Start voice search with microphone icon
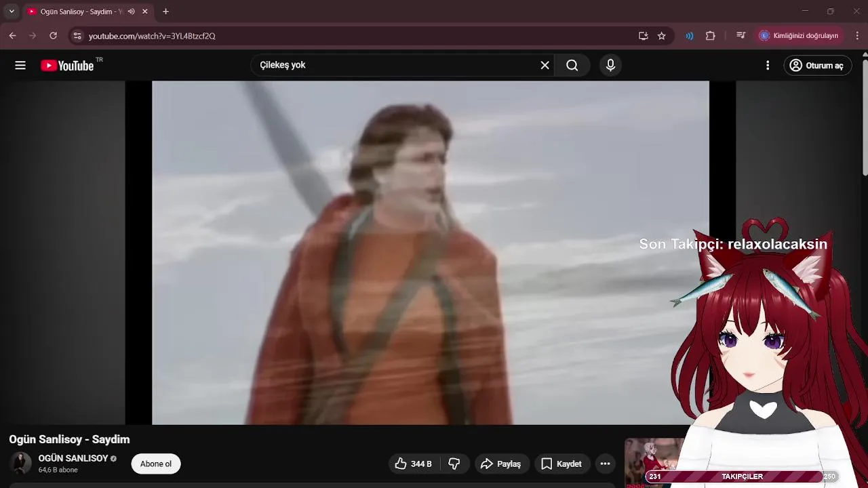 click(x=610, y=65)
